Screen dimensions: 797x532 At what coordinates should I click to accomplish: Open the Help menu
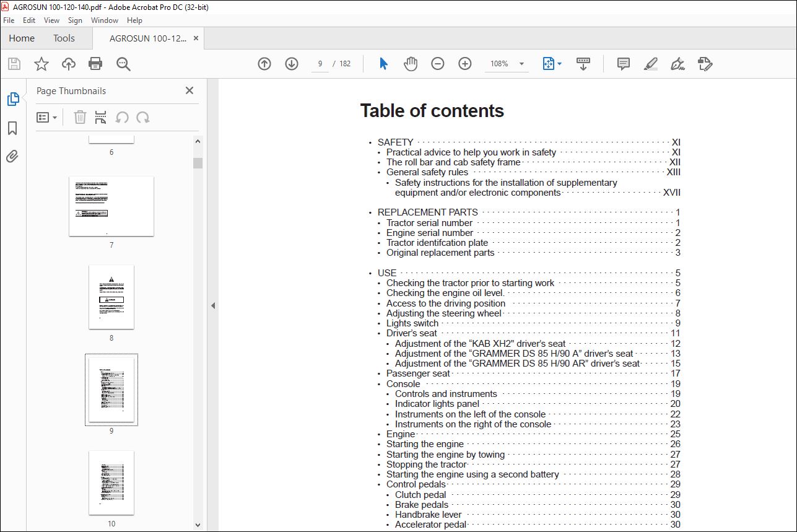coord(134,20)
